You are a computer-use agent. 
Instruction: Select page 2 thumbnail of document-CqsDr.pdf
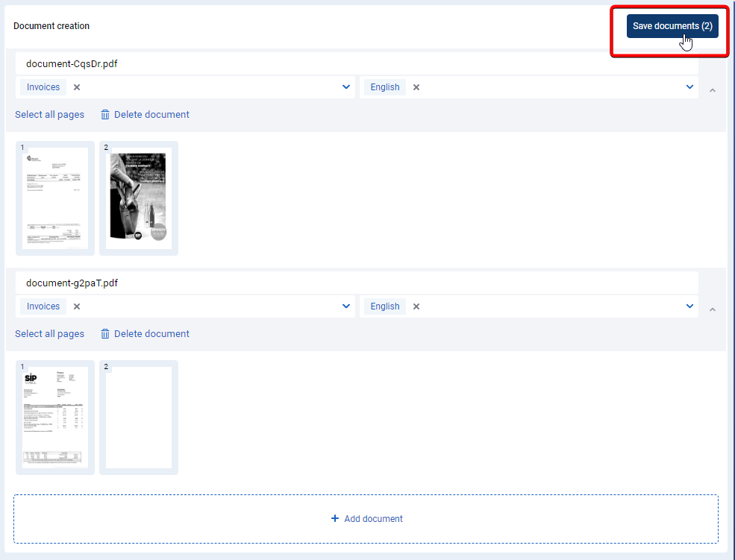coord(139,198)
